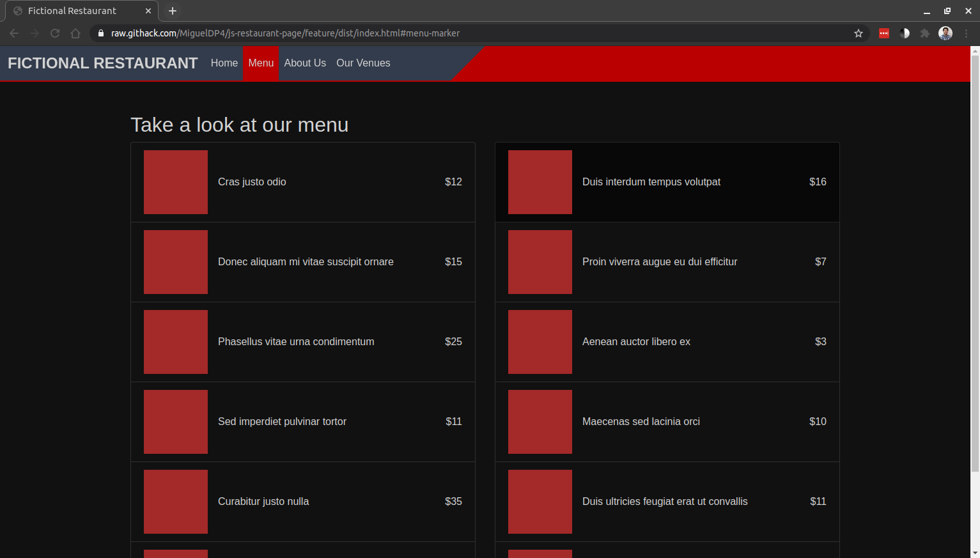The width and height of the screenshot is (980, 558).
Task: Select 'Maecenas sed lacinia orci' text
Action: (641, 422)
